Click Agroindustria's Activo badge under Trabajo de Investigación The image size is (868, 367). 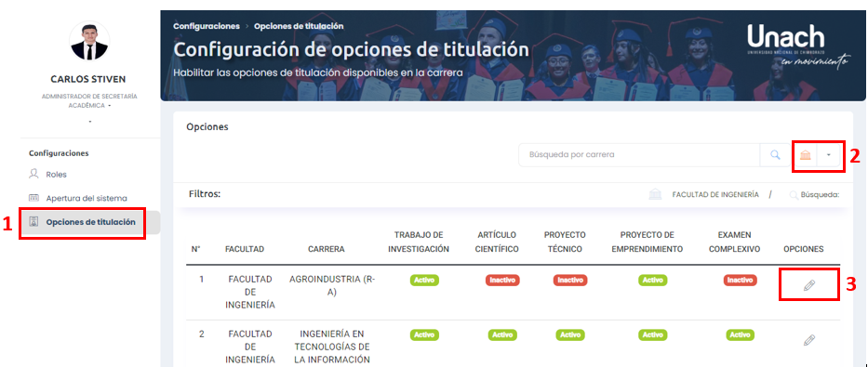coord(424,281)
